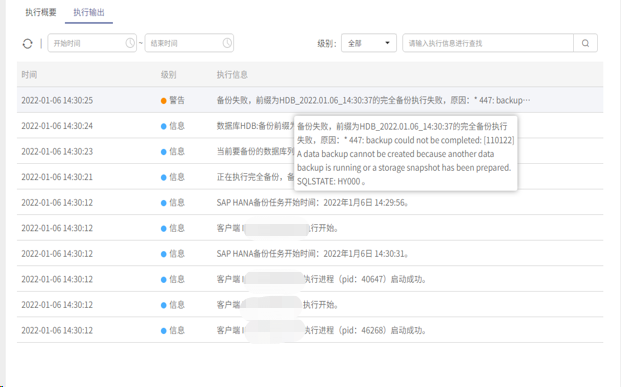Click the 信息 badge in the pid 46268 row

[x=173, y=330]
